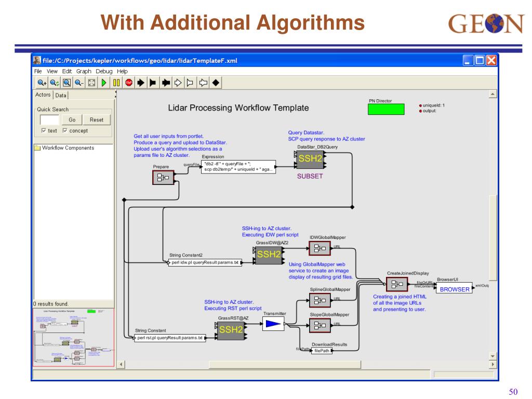Image resolution: width=532 pixels, height=399 pixels.
Task: Select String Constant2 'perl idw.pl' box
Action: pos(205,262)
